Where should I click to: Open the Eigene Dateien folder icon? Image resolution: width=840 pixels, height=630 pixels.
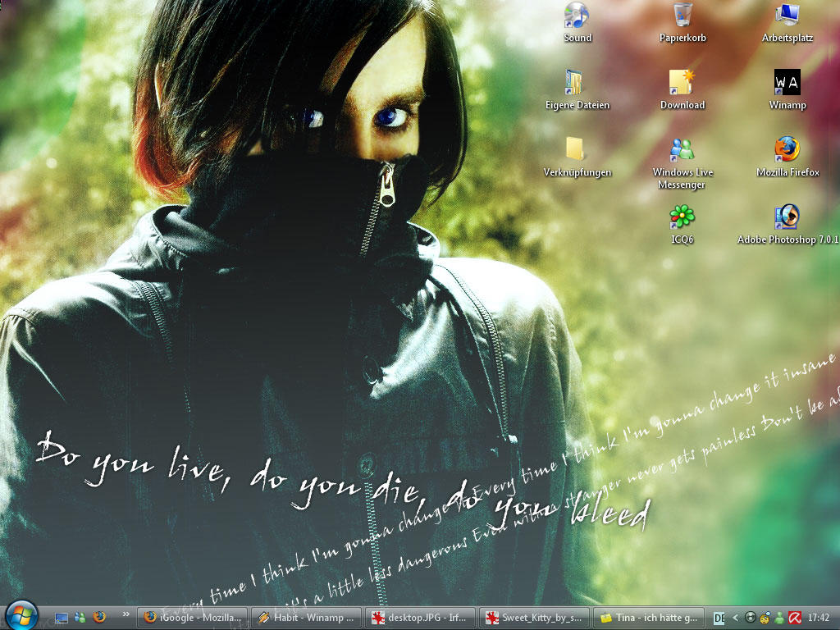(x=577, y=89)
